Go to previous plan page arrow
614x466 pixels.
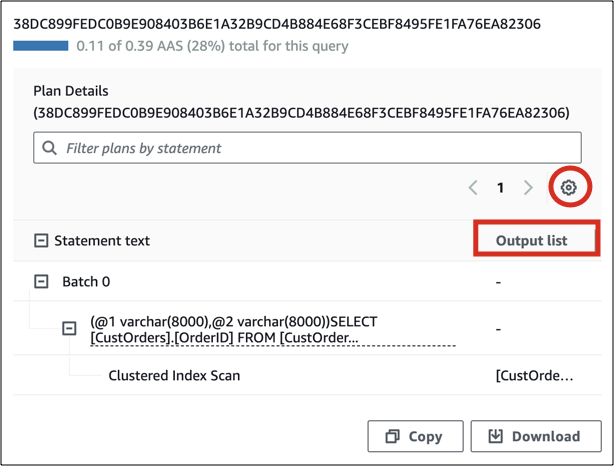[474, 188]
